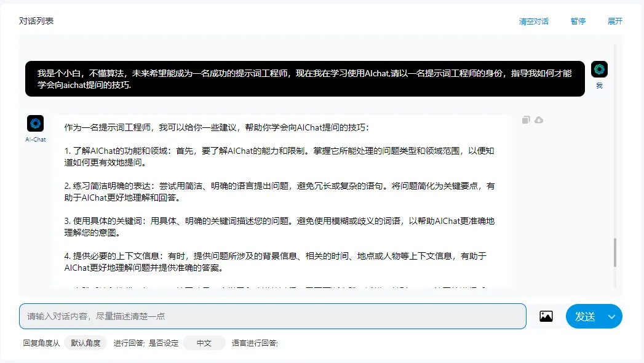
Task: Open the 中文 language selector
Action: [x=204, y=343]
